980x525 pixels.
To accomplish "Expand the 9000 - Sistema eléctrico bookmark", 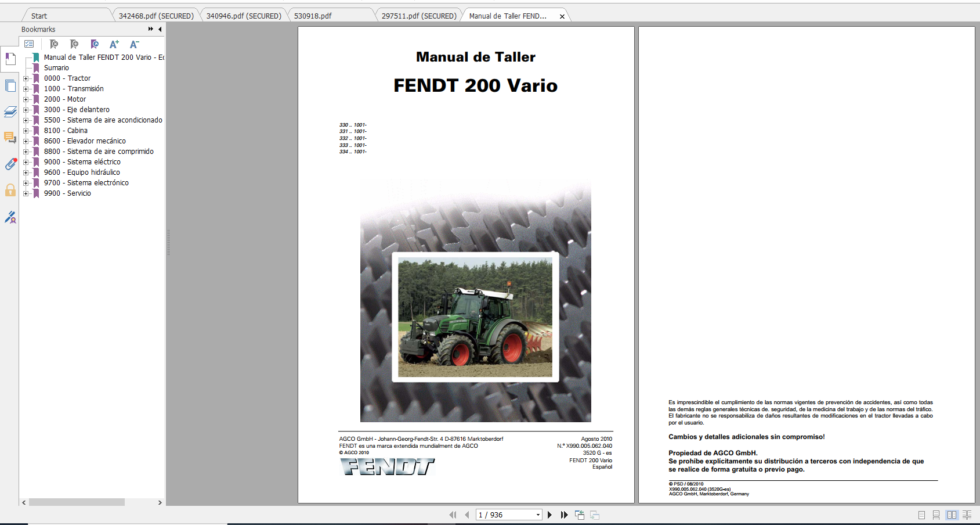I will (x=26, y=162).
